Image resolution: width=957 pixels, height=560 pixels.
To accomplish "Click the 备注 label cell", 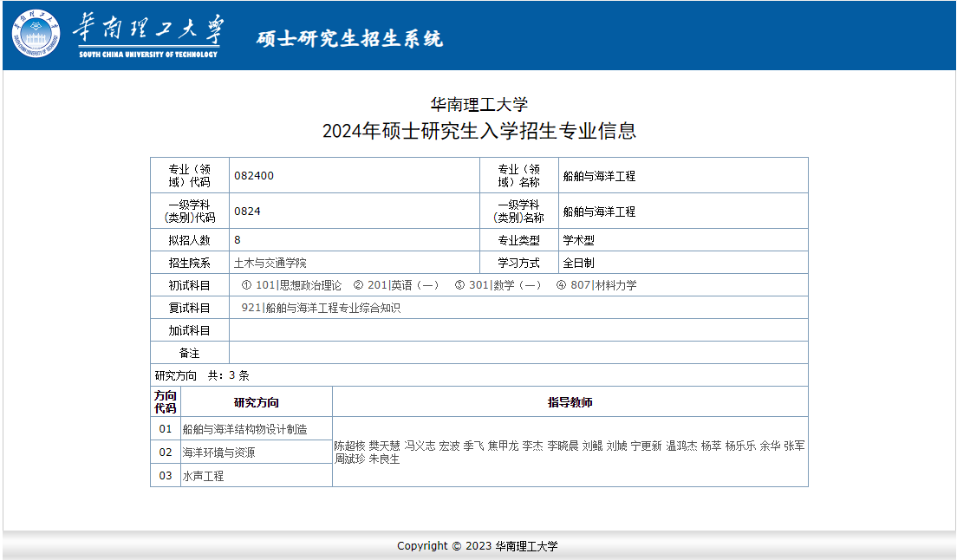I will pyautogui.click(x=190, y=353).
